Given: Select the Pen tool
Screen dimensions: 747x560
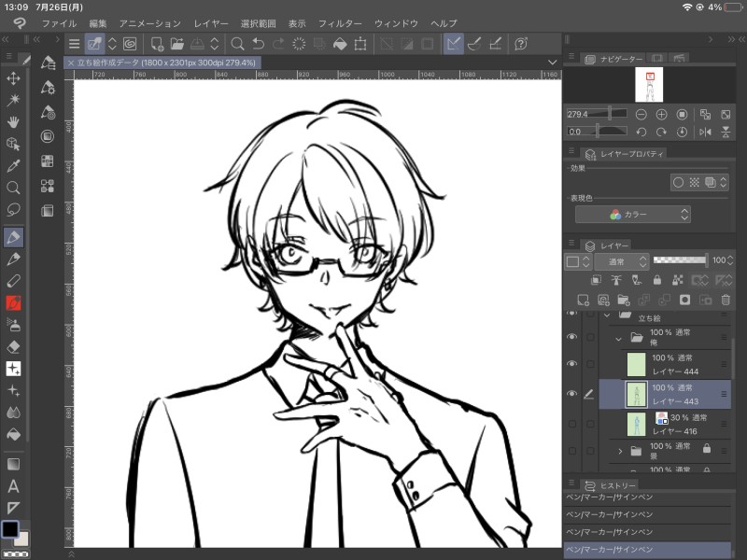Looking at the screenshot, I should click(x=13, y=237).
